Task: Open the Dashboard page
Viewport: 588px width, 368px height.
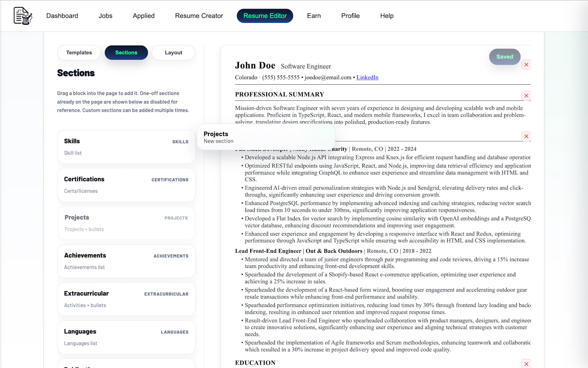Action: coord(62,16)
